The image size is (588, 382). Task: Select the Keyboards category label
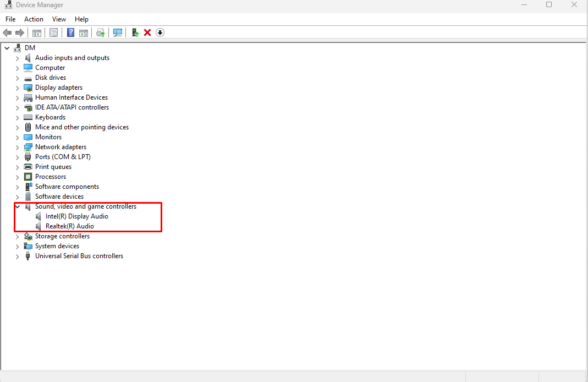[50, 117]
